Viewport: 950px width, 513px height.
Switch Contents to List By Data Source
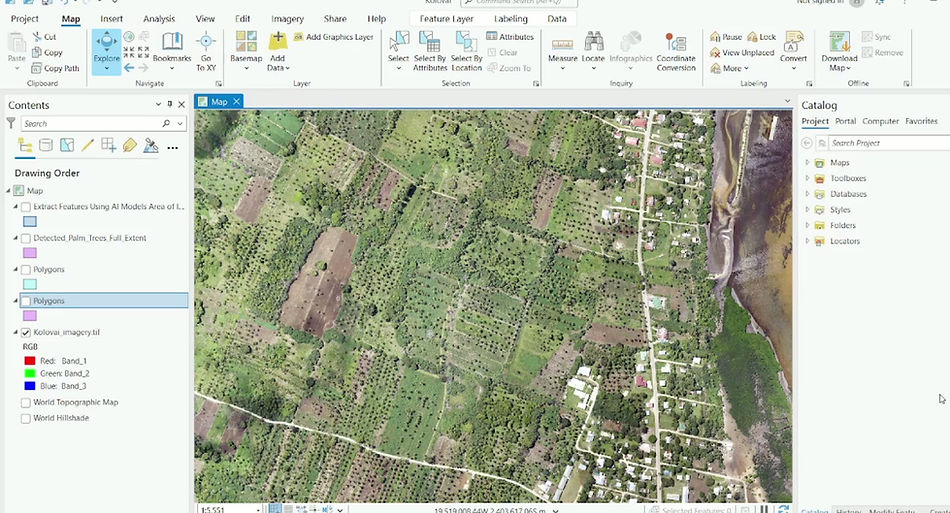tap(45, 145)
